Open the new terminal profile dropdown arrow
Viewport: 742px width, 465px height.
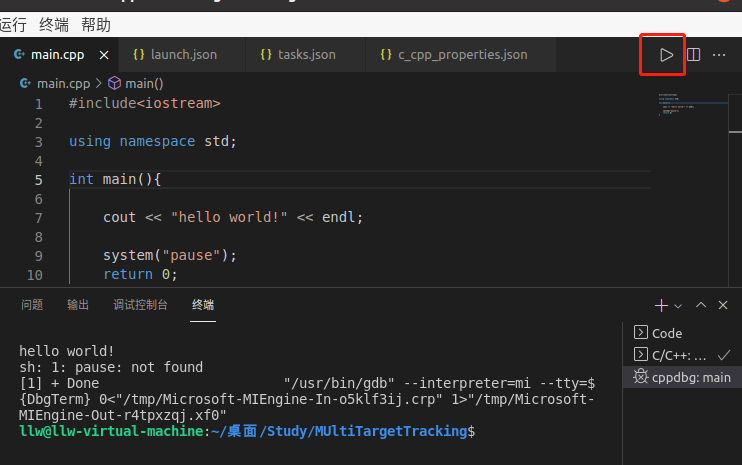[678, 306]
